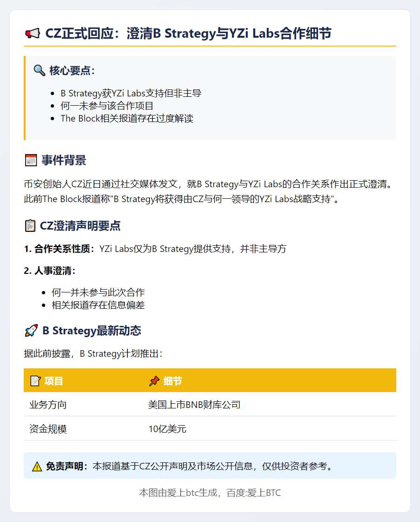Click the bullet about The Block相关报道
420x522 pixels.
pos(127,118)
